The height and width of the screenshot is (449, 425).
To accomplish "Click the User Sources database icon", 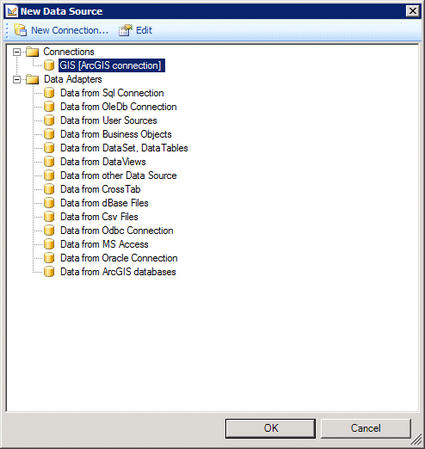I will coord(49,120).
